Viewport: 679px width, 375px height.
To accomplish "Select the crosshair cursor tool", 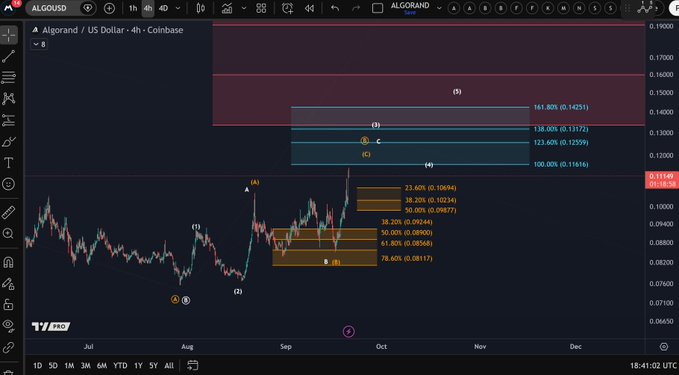I will tap(9, 36).
